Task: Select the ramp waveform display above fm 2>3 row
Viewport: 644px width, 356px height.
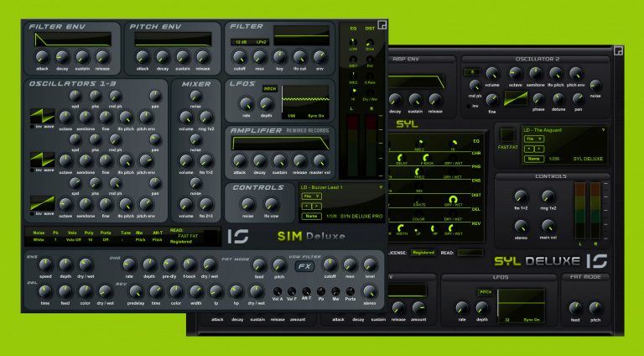Action: pos(42,203)
